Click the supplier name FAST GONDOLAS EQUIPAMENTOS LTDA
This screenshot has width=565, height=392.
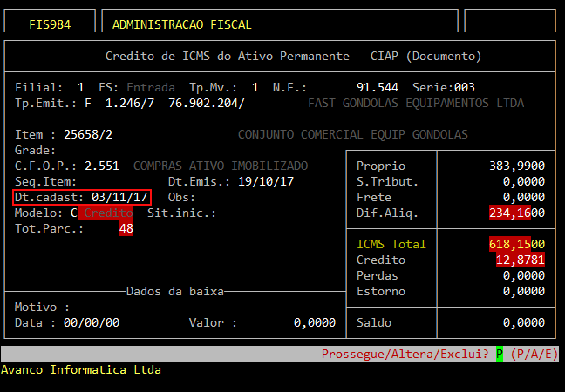pos(416,103)
